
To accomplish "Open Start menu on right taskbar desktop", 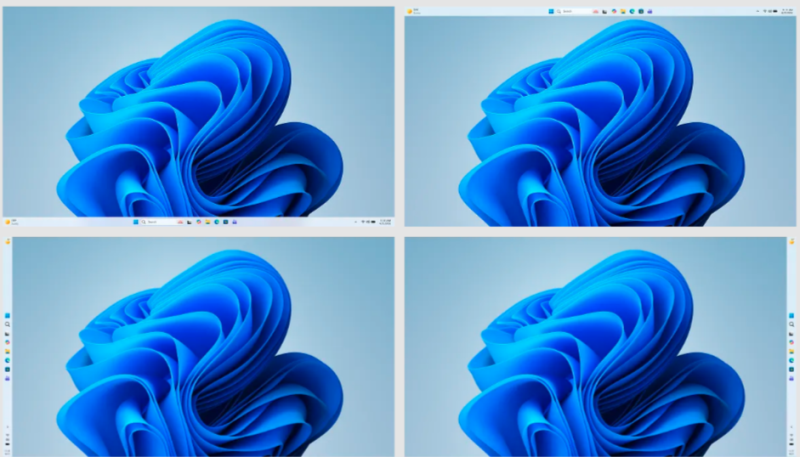I will [x=792, y=316].
